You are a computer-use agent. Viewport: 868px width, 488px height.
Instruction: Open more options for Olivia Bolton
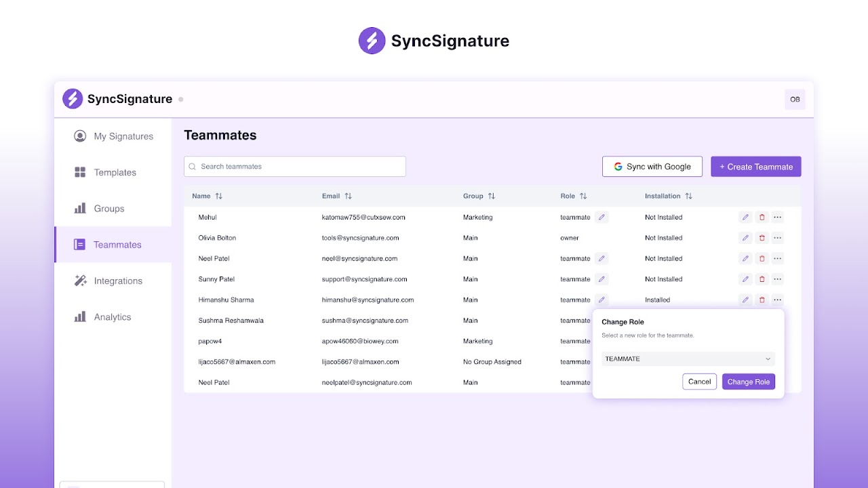pos(778,238)
